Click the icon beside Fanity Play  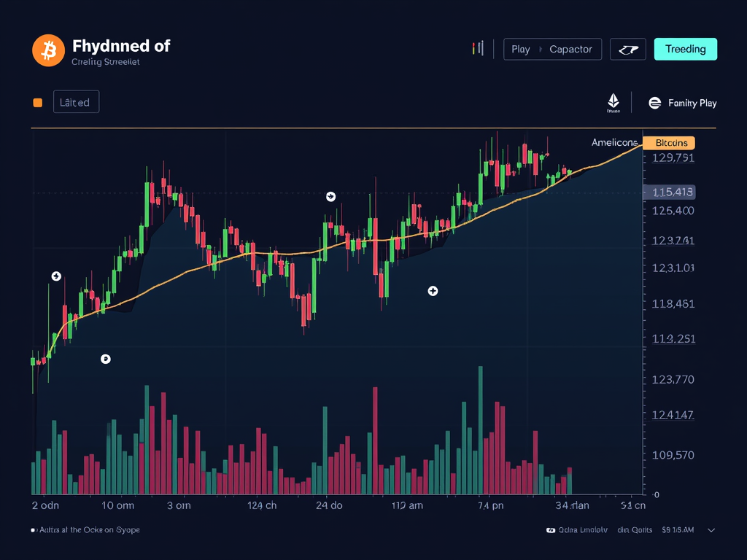click(654, 103)
